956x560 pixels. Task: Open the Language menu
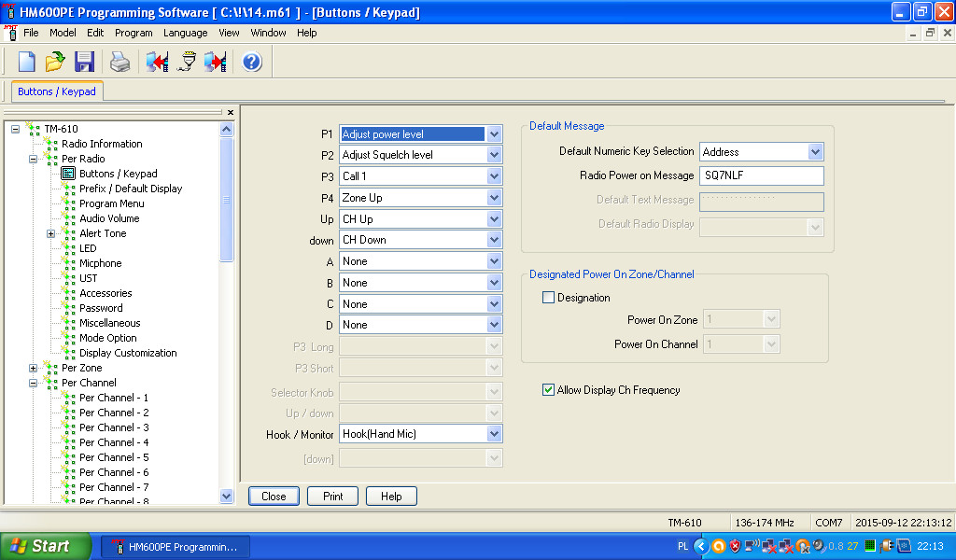pyautogui.click(x=186, y=33)
